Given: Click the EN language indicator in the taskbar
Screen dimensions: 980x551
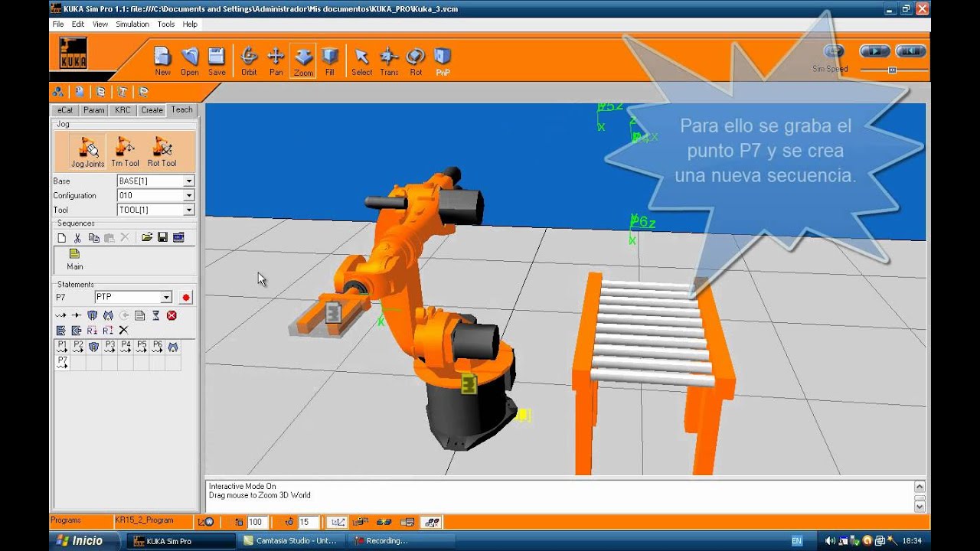Looking at the screenshot, I should (796, 541).
